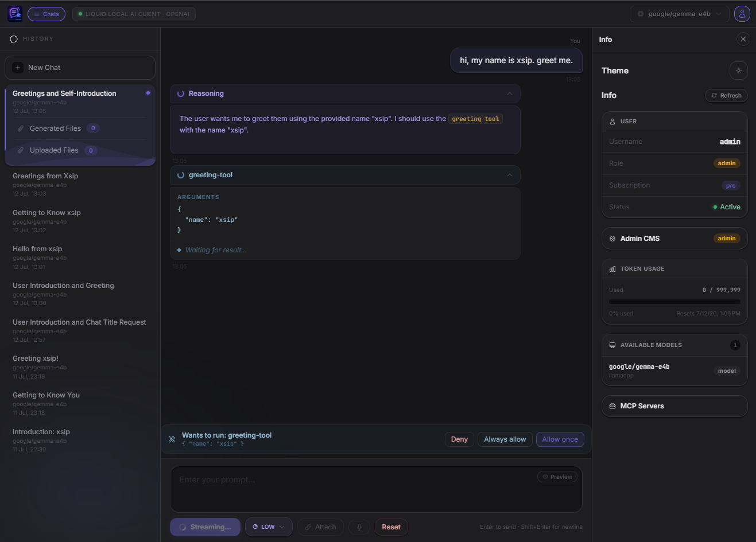Click the token usage progress bar

(x=674, y=302)
